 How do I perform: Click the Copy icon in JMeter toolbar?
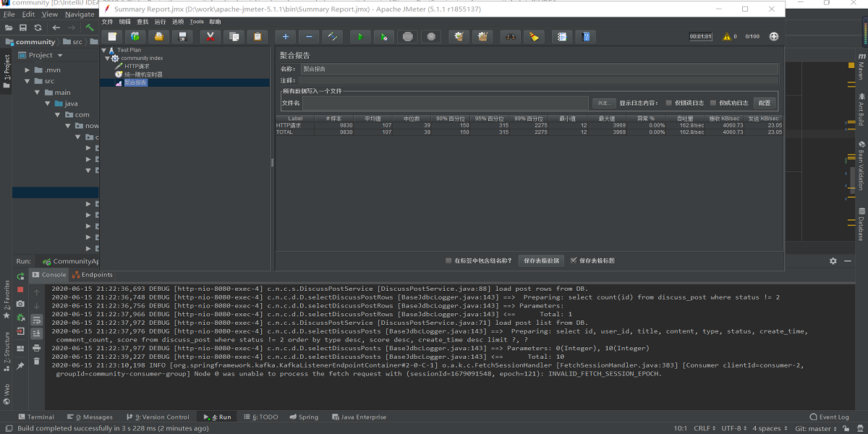pyautogui.click(x=234, y=36)
